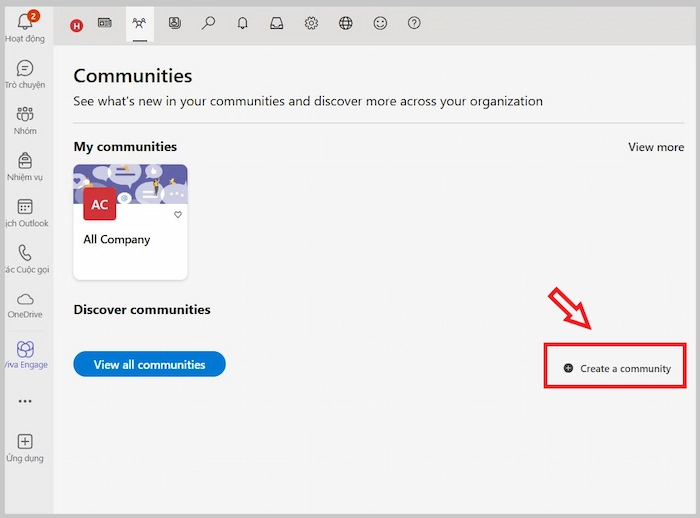Click the My communities heading
Screen dimensions: 700x518
[x=125, y=146]
